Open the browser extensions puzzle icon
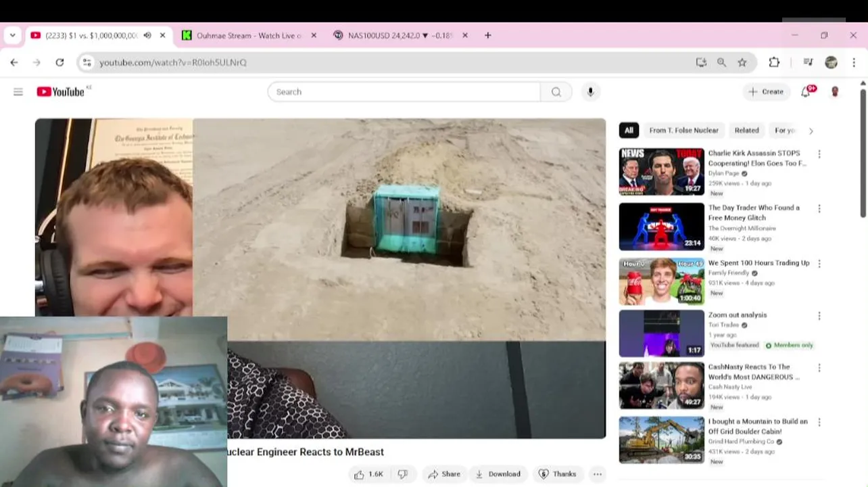 [x=774, y=62]
